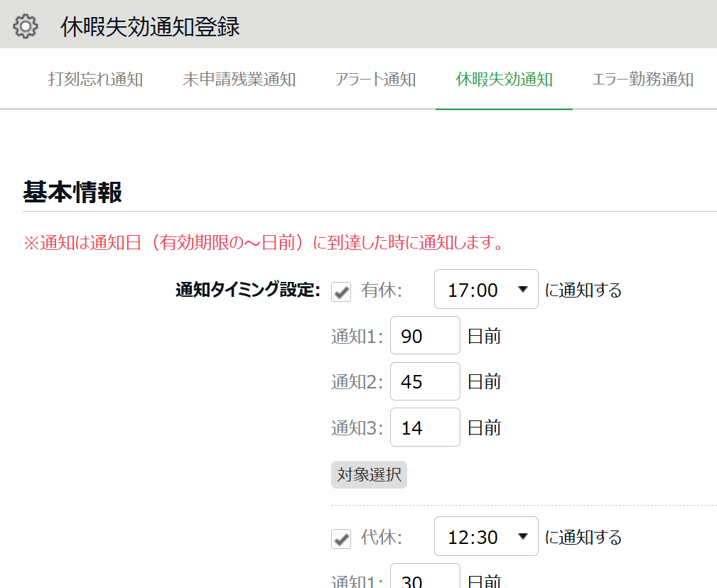Screen dimensions: 717x588
Task: Click the 代休: label text
Action: [x=382, y=538]
